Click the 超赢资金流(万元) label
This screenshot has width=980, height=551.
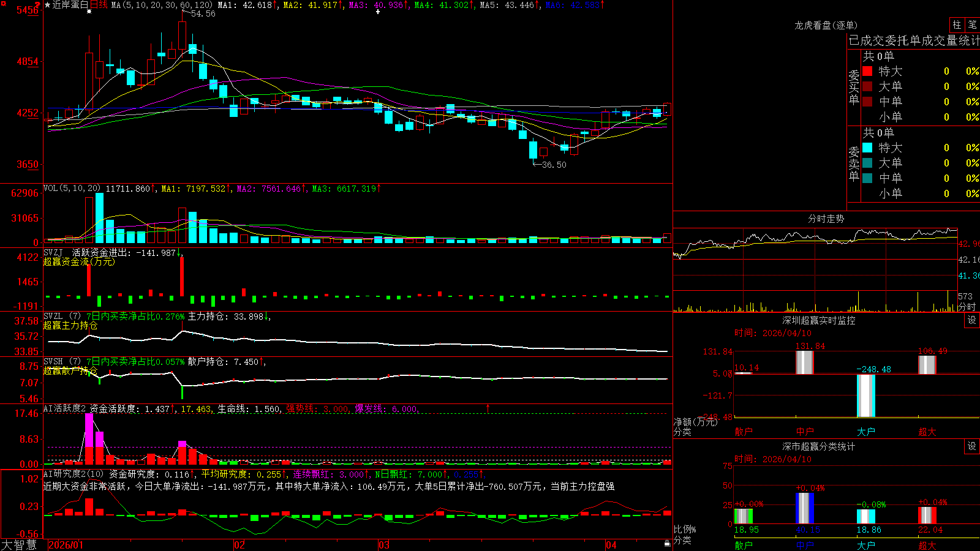(79, 261)
